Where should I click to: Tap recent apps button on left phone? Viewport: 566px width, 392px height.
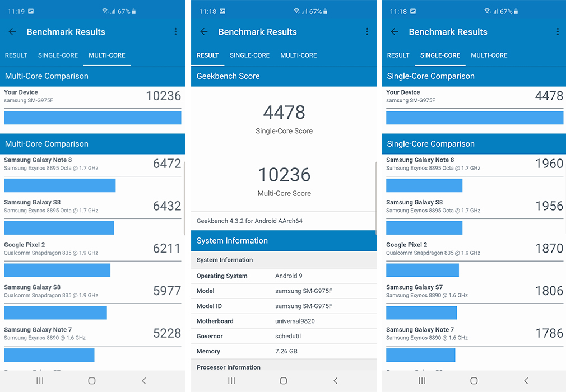[40, 380]
